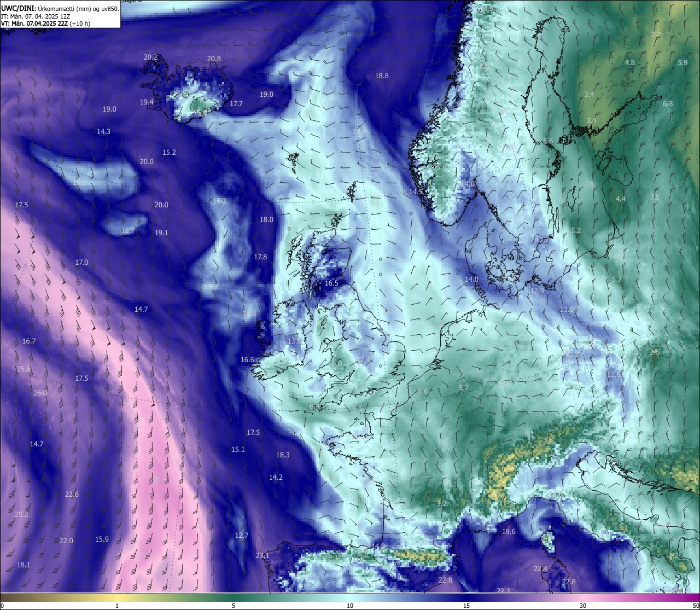Click the 19.1 value label
This screenshot has width=700, height=610.
[x=161, y=233]
